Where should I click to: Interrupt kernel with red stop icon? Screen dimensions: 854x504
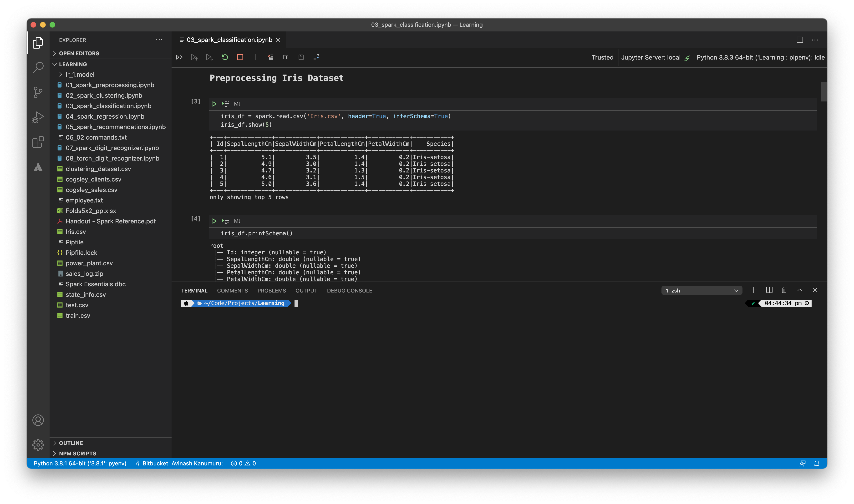240,57
